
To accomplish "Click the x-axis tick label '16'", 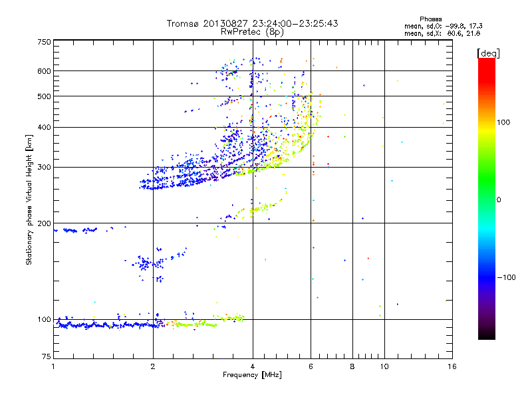I will point(452,366).
